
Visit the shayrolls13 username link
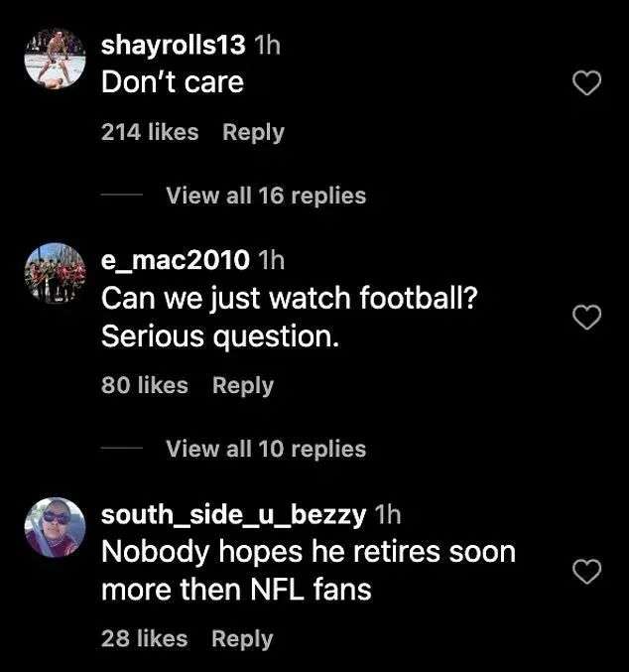[174, 47]
